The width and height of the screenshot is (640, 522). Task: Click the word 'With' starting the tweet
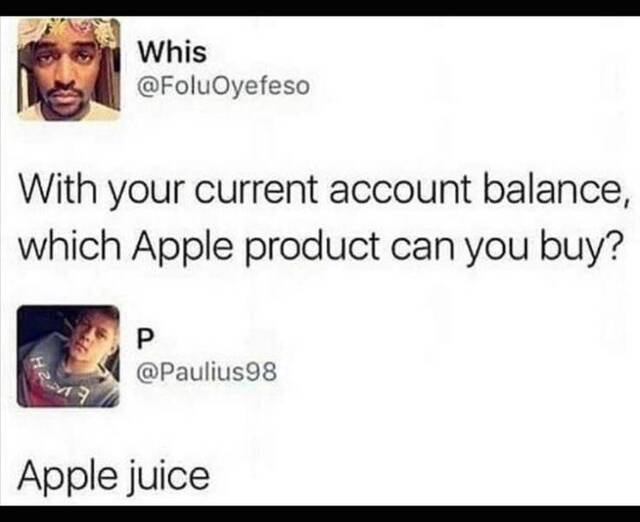point(58,190)
